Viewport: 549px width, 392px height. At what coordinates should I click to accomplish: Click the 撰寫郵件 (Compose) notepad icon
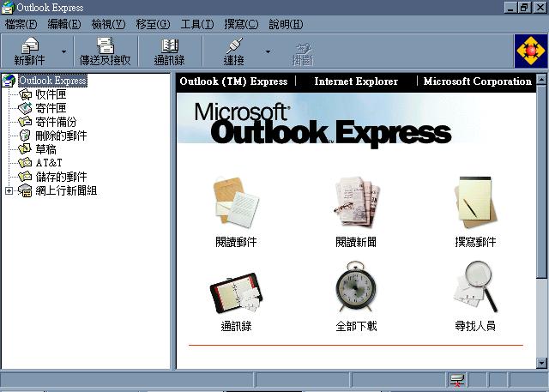[x=475, y=202]
